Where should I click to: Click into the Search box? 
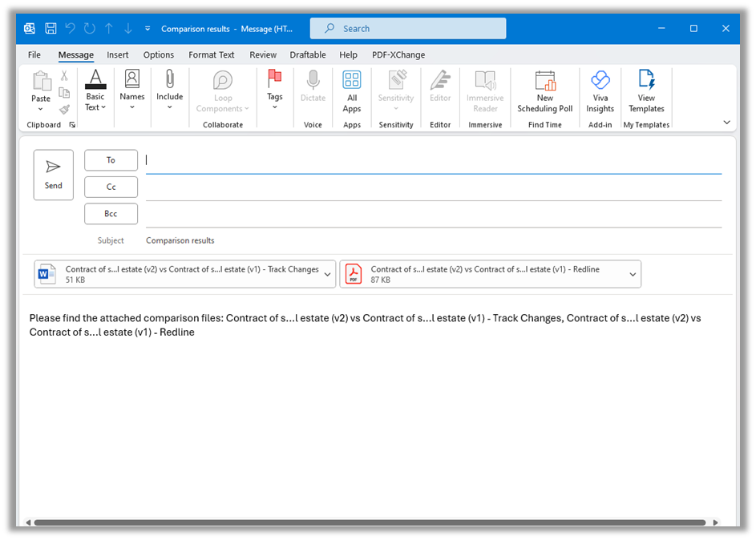click(408, 28)
